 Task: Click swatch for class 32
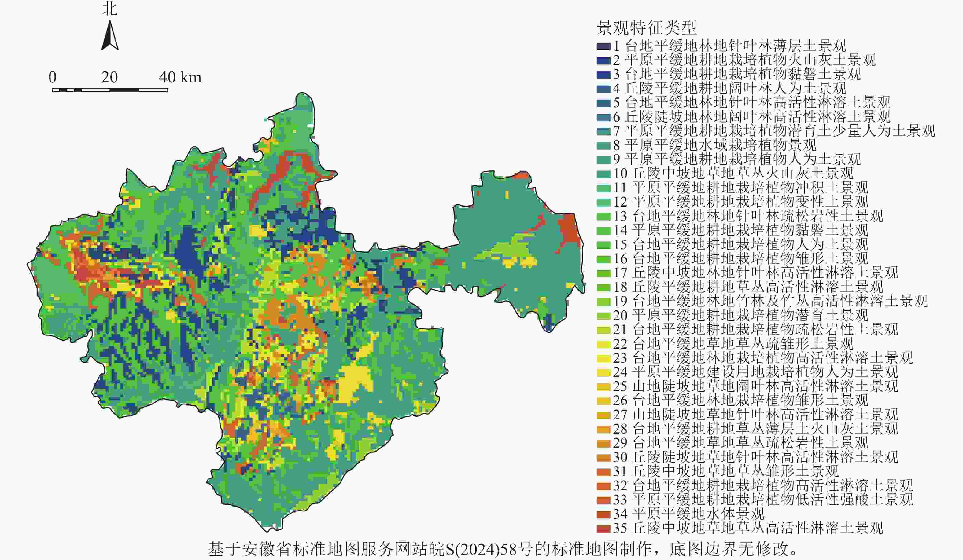(x=603, y=486)
